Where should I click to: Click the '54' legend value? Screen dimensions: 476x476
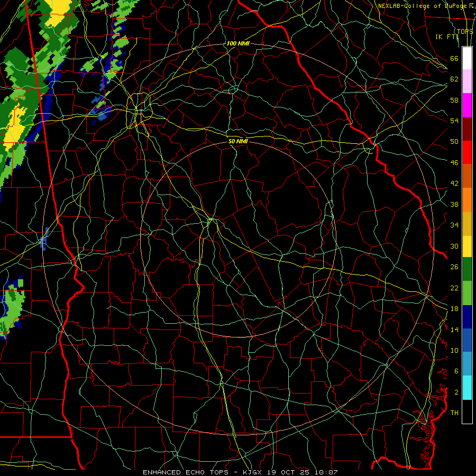(454, 121)
